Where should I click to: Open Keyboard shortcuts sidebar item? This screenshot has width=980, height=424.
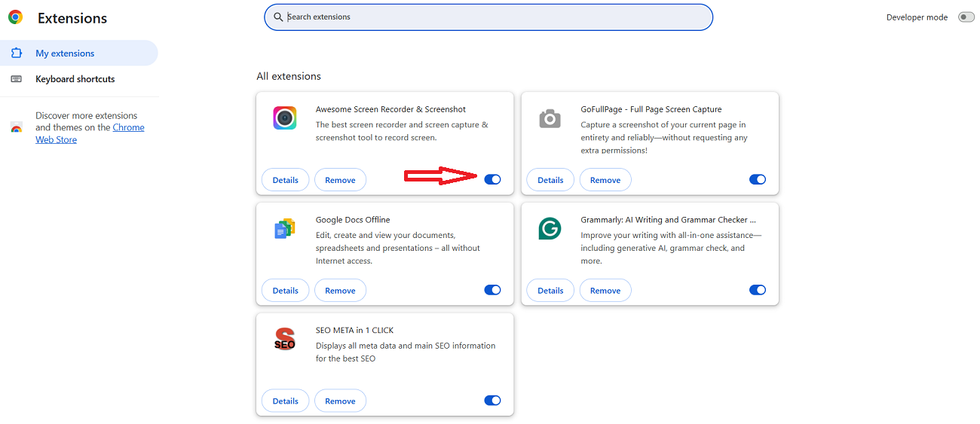(79, 79)
